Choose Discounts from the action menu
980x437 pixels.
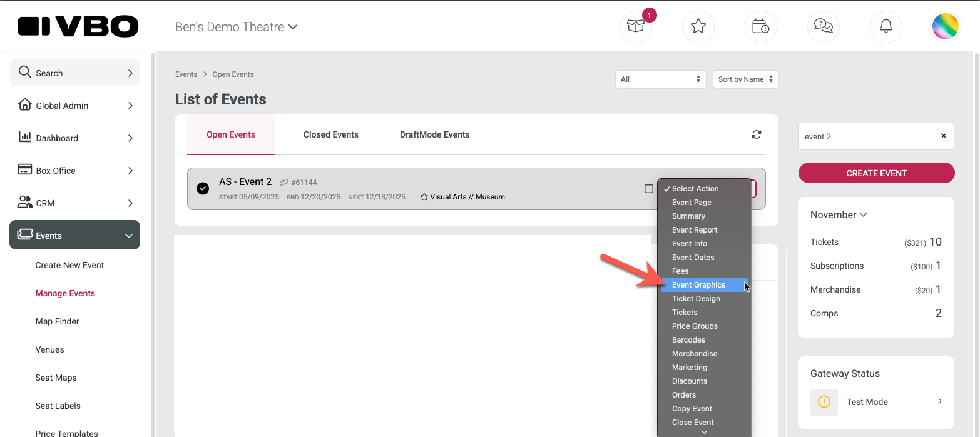click(704, 381)
